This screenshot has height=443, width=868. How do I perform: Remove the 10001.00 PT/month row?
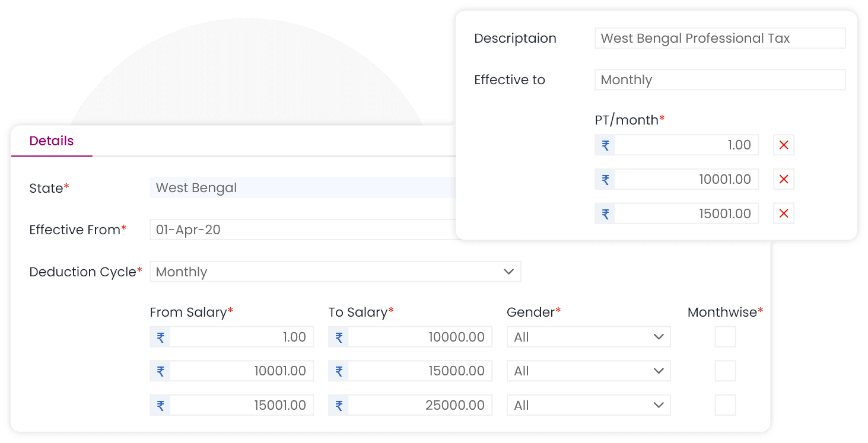[x=783, y=180]
